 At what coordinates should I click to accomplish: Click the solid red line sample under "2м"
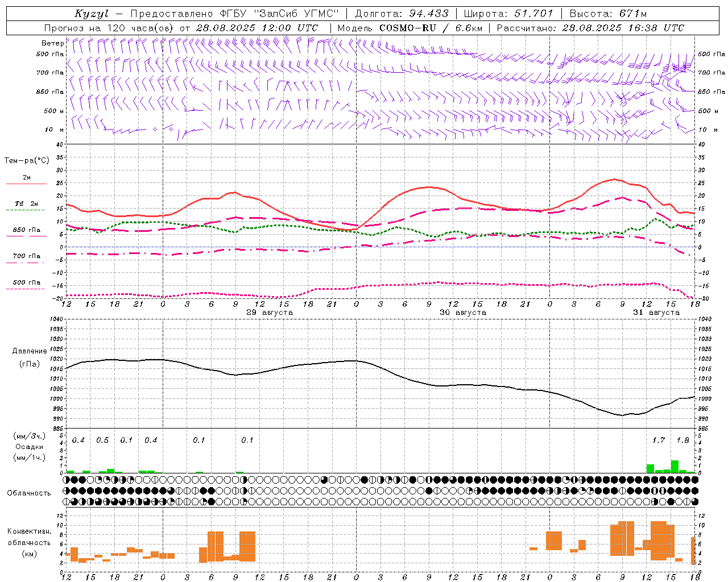[26, 184]
